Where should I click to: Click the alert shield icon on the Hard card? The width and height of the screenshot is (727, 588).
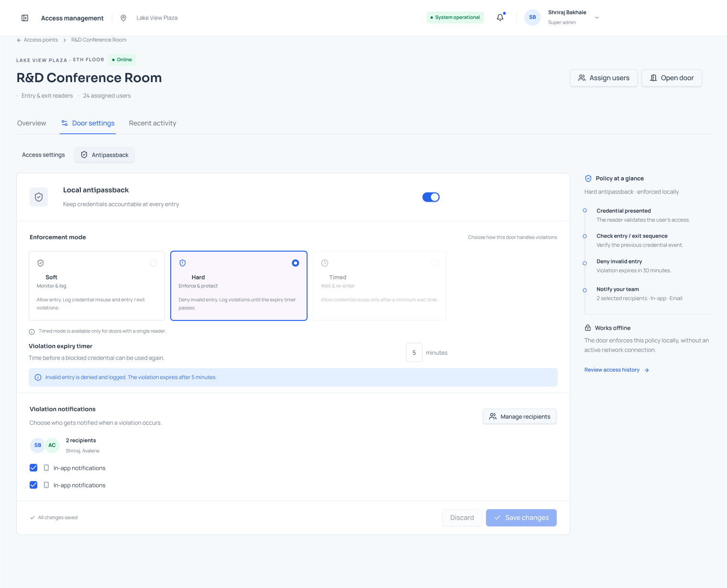coord(183,263)
